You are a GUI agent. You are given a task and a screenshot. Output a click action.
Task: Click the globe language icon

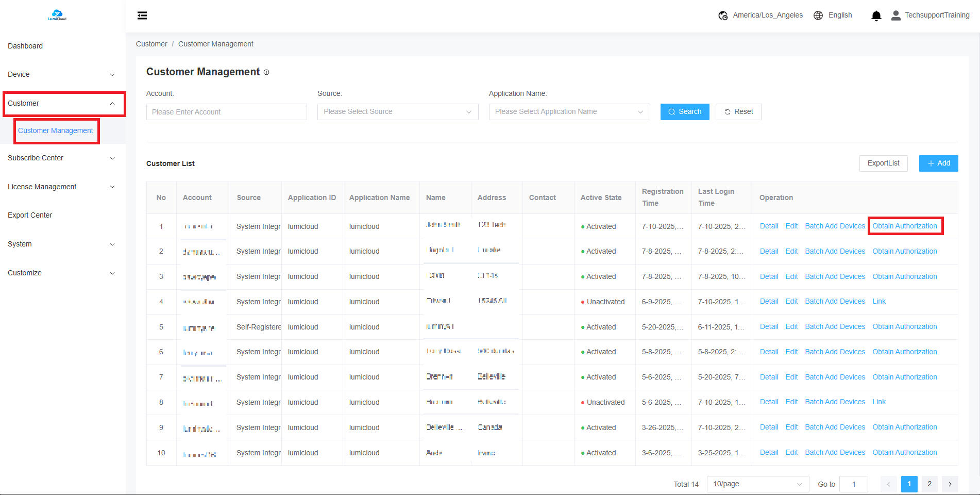pyautogui.click(x=818, y=15)
